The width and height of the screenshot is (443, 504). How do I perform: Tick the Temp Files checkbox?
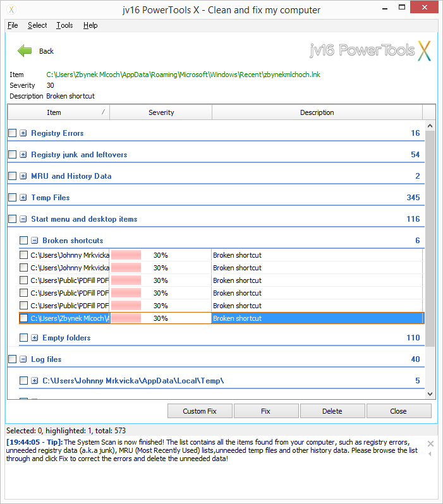tap(12, 197)
